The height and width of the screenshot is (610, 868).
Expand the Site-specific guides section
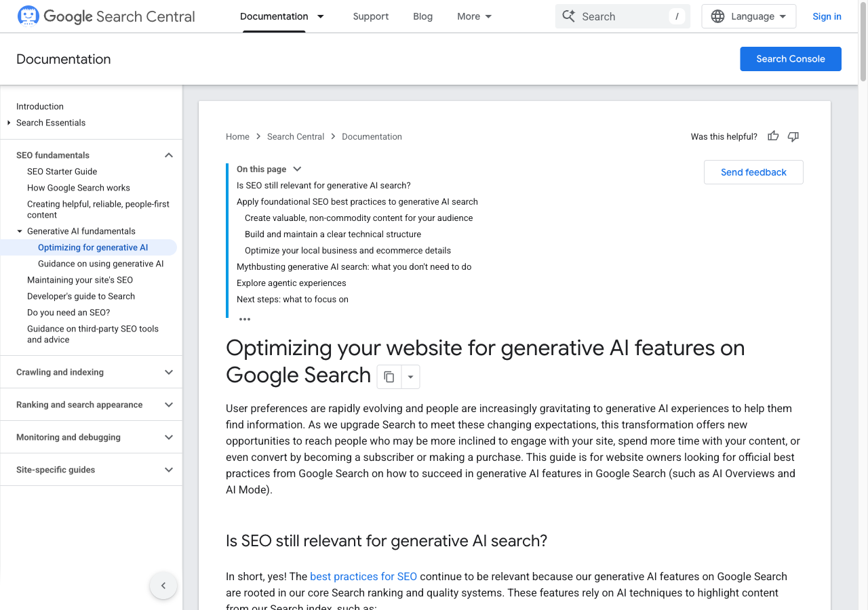(169, 470)
